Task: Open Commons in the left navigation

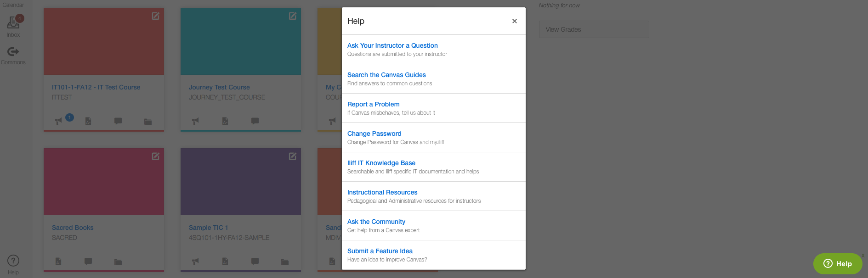Action: 13,56
